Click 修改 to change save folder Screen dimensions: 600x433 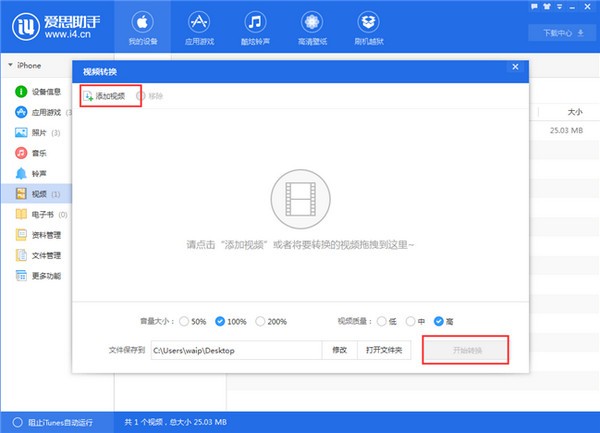tap(339, 350)
